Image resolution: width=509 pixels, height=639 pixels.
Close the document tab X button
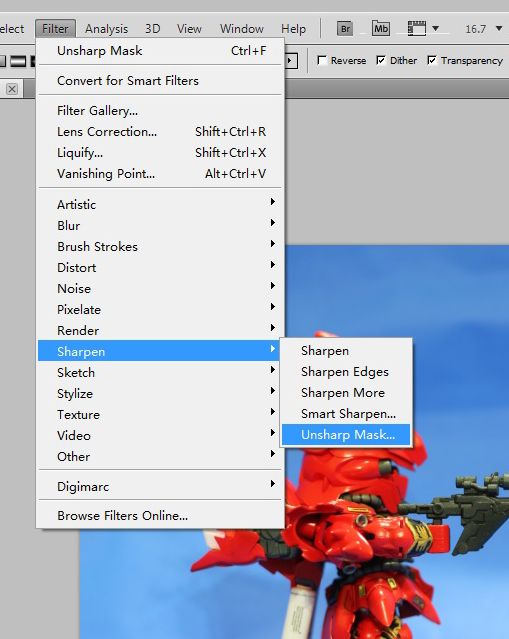point(12,89)
